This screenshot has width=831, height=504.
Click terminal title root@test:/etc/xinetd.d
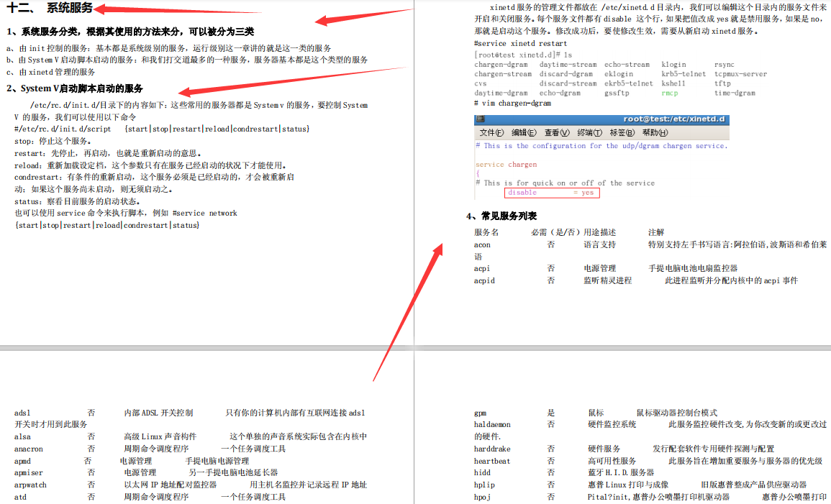point(673,119)
